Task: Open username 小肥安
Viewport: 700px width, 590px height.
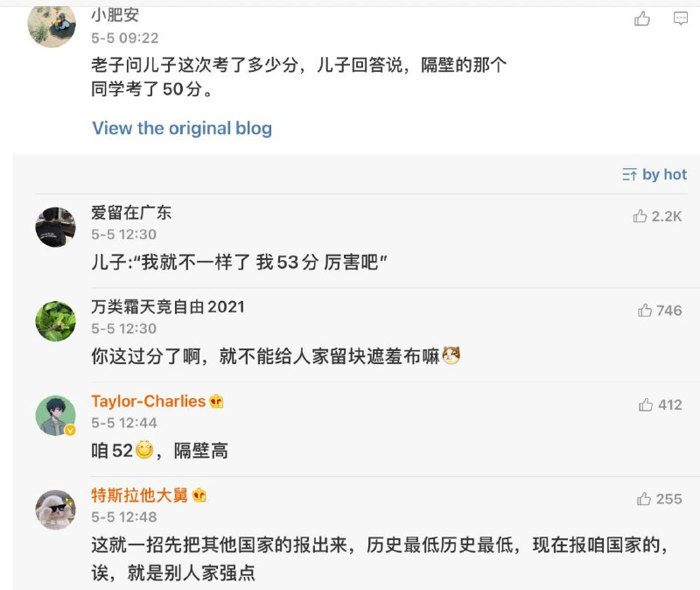Action: coord(115,15)
